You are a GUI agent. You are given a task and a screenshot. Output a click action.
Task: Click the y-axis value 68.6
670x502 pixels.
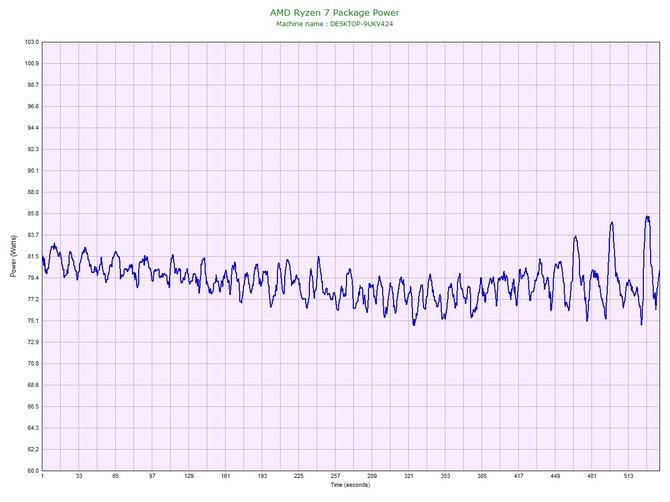(x=33, y=385)
